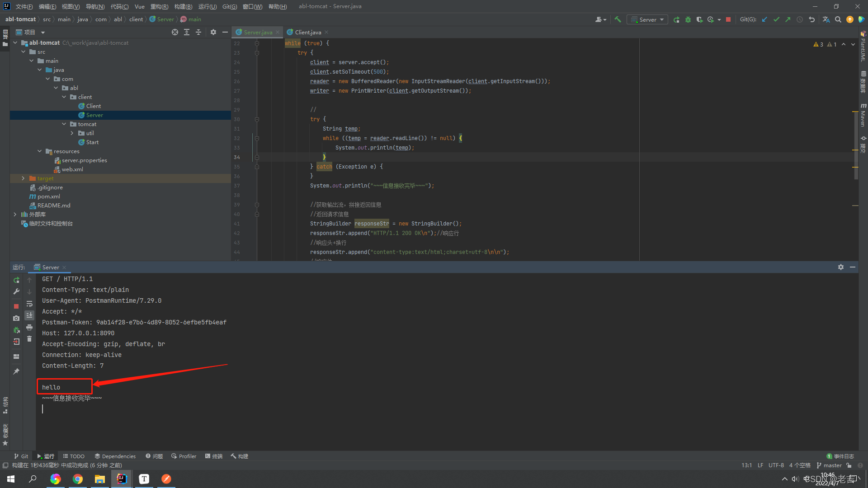Clear console with trash icon

(x=29, y=339)
